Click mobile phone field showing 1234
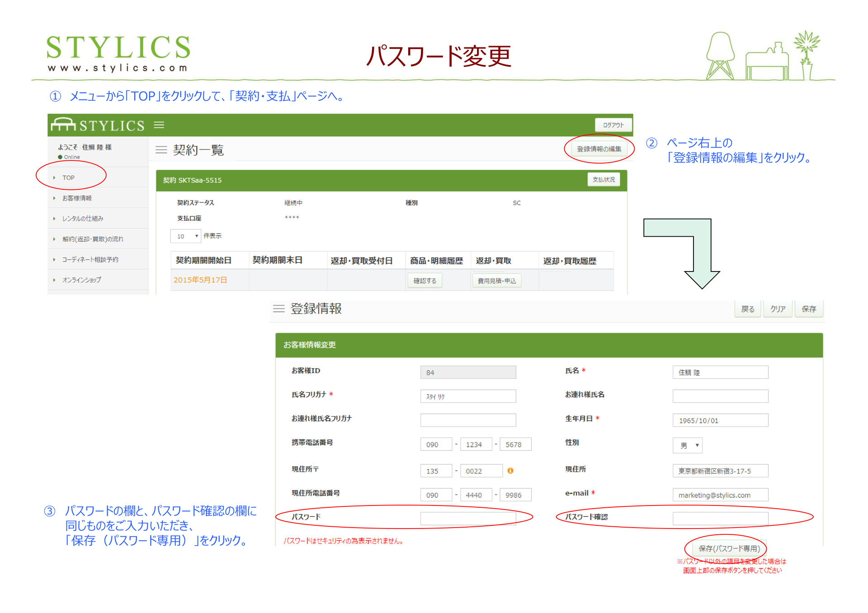The image size is (868, 613). point(476,444)
